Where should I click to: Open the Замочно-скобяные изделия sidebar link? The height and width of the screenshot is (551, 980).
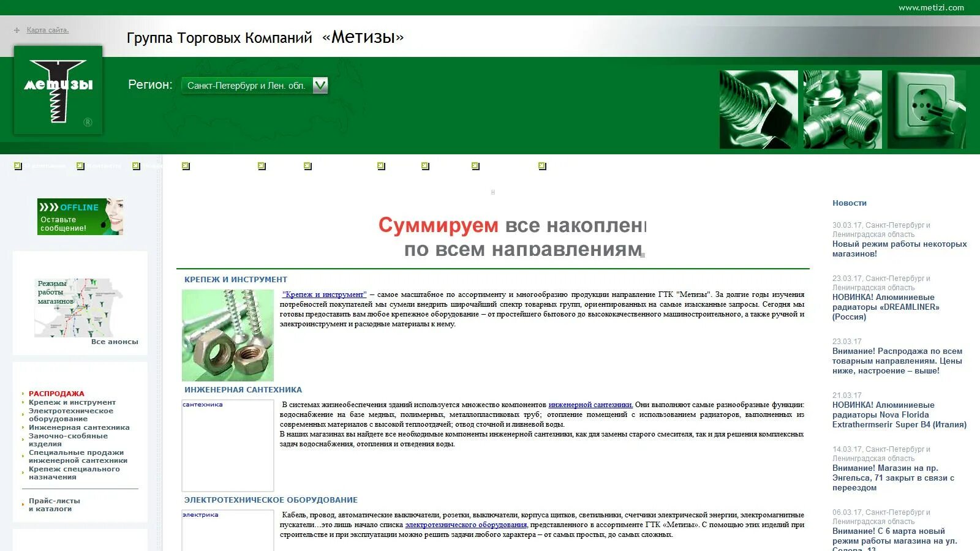pyautogui.click(x=68, y=440)
